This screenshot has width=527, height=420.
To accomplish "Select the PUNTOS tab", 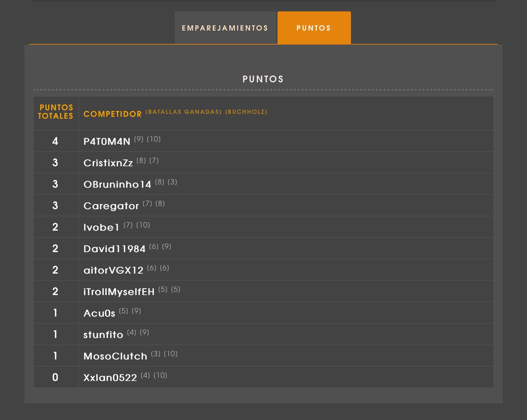I will pos(314,27).
